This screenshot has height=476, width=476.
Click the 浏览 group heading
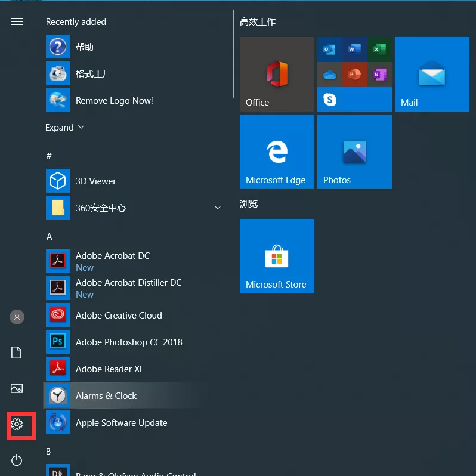249,204
